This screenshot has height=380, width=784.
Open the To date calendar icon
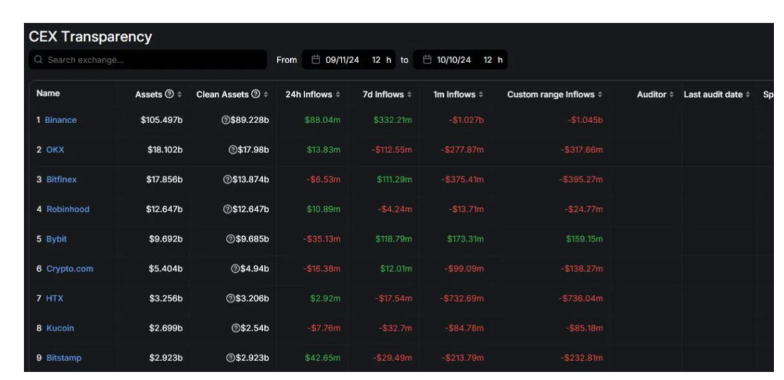click(x=427, y=60)
